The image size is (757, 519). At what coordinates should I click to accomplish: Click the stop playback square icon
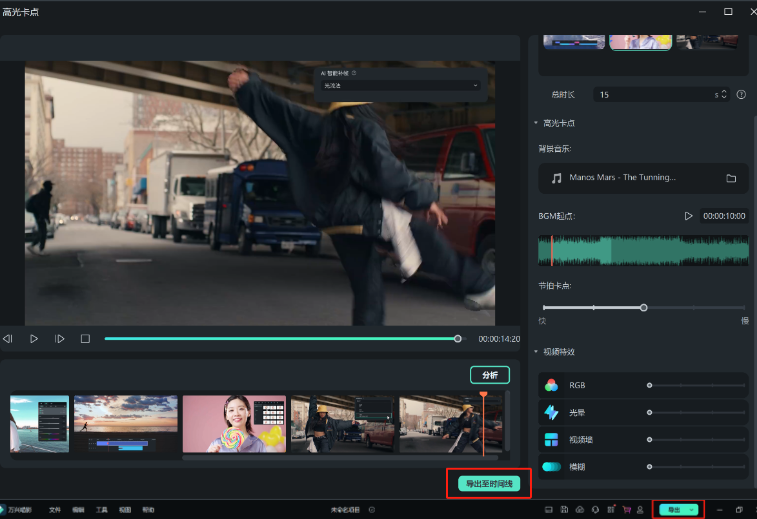(85, 339)
